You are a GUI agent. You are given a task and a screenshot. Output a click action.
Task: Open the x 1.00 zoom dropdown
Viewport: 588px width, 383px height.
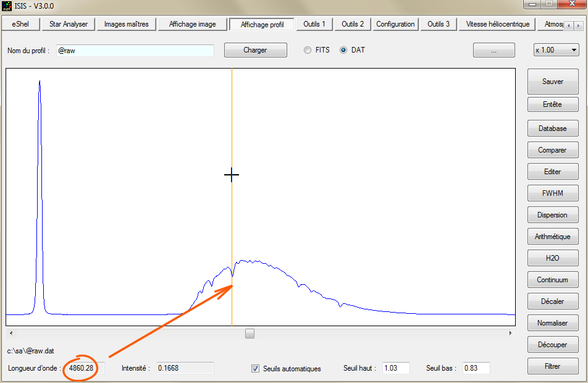tap(556, 50)
